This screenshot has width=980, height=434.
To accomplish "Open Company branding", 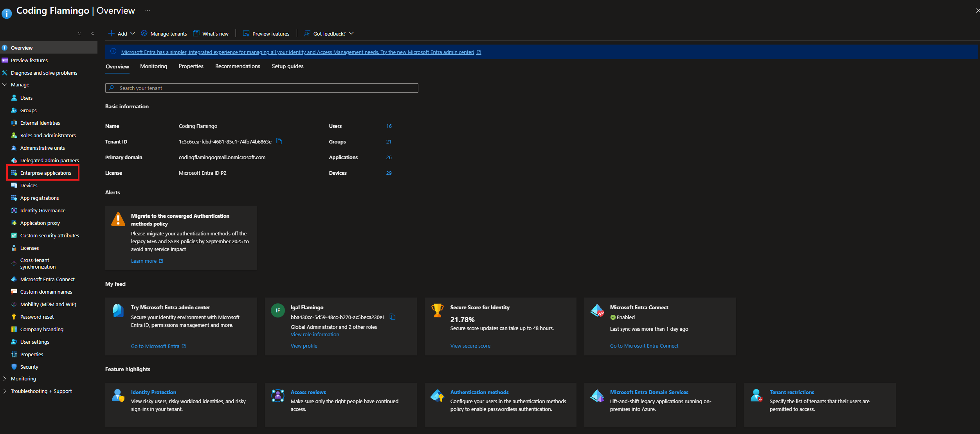I will pyautogui.click(x=41, y=329).
